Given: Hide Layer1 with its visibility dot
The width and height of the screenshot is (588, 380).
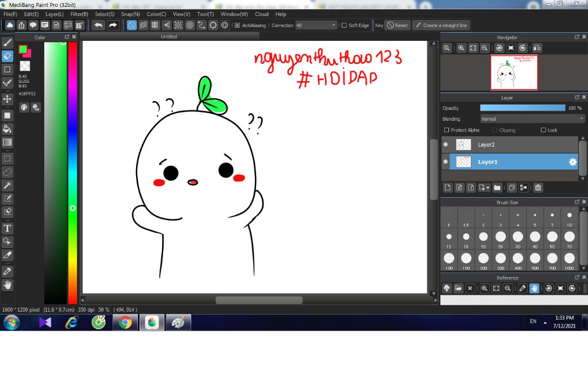Looking at the screenshot, I should (446, 162).
